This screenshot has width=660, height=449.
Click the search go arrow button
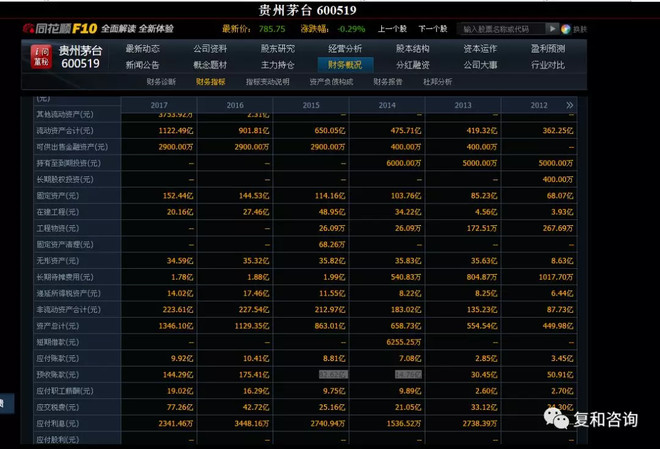tap(552, 29)
